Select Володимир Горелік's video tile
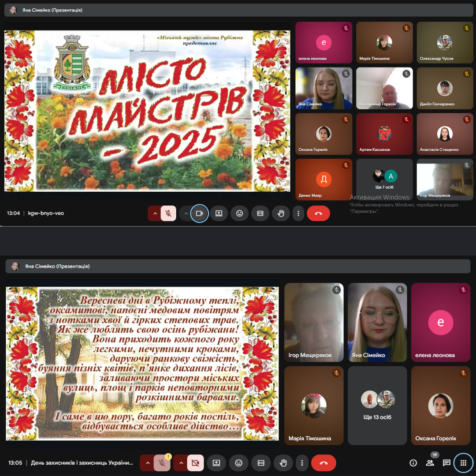The image size is (476, 476). coord(384,88)
